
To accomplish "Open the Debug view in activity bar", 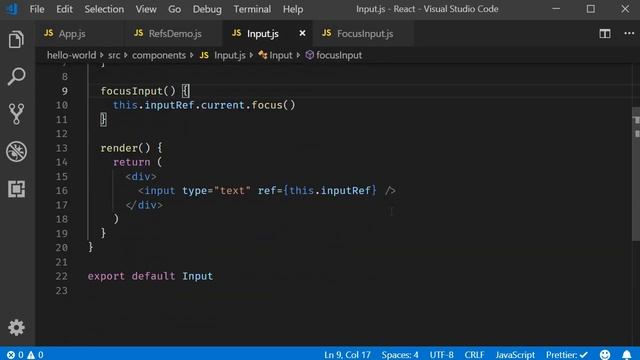I will point(16,151).
